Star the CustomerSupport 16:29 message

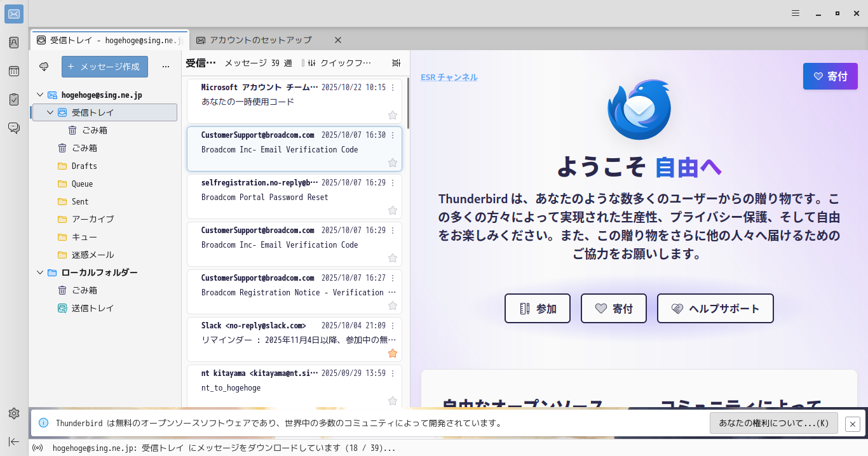click(393, 258)
